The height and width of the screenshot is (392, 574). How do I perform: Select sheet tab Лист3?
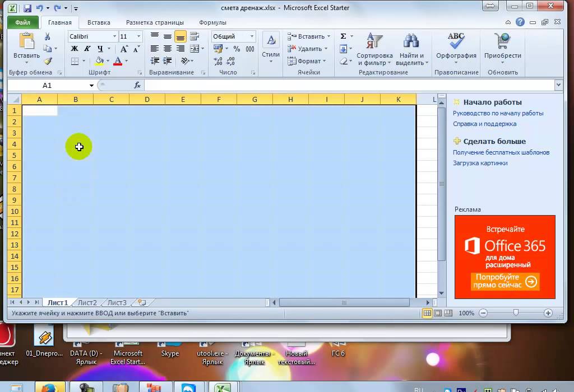point(117,303)
